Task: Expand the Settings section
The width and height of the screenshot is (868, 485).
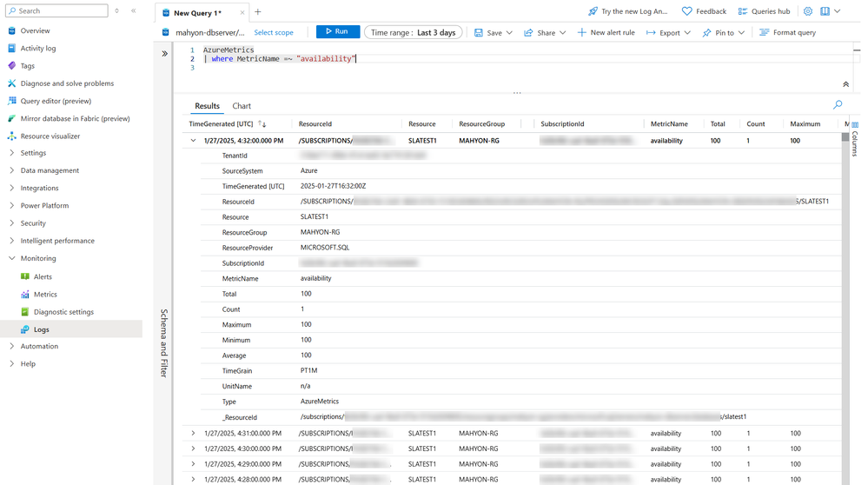Action: coord(11,153)
